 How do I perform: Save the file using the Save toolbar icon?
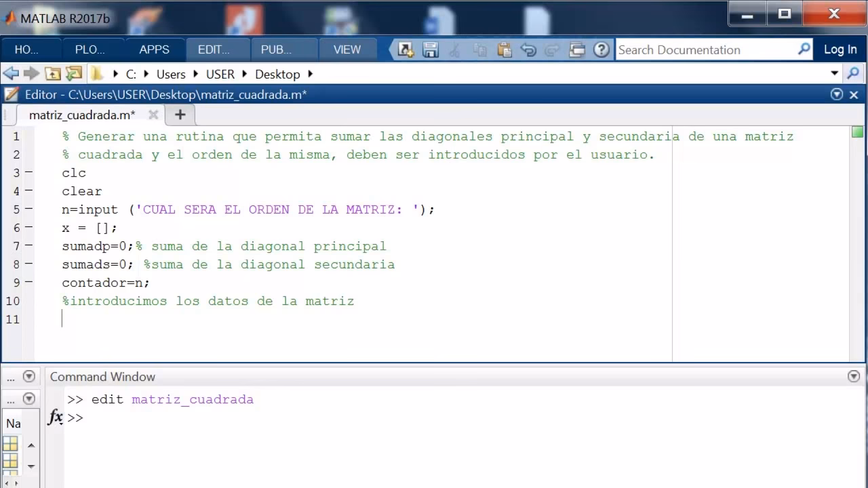point(430,49)
